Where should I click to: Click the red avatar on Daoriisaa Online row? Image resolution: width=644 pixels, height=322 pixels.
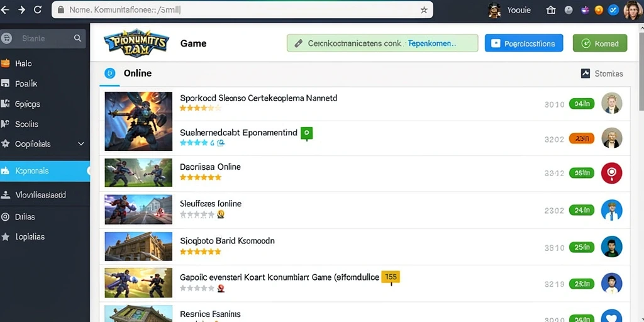click(x=611, y=173)
